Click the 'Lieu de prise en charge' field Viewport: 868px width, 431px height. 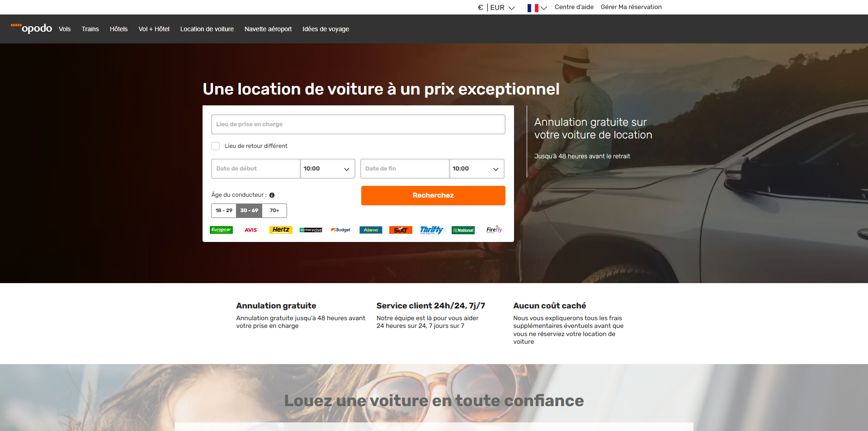pyautogui.click(x=358, y=124)
